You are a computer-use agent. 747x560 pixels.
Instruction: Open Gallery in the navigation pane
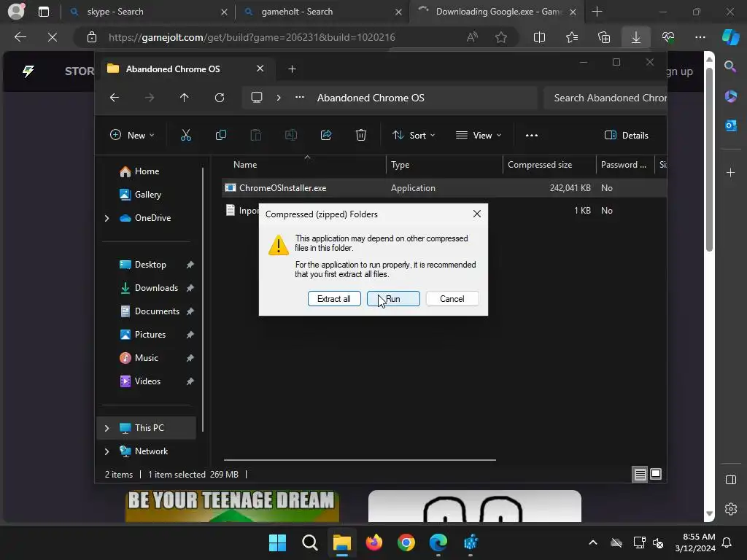coord(147,194)
